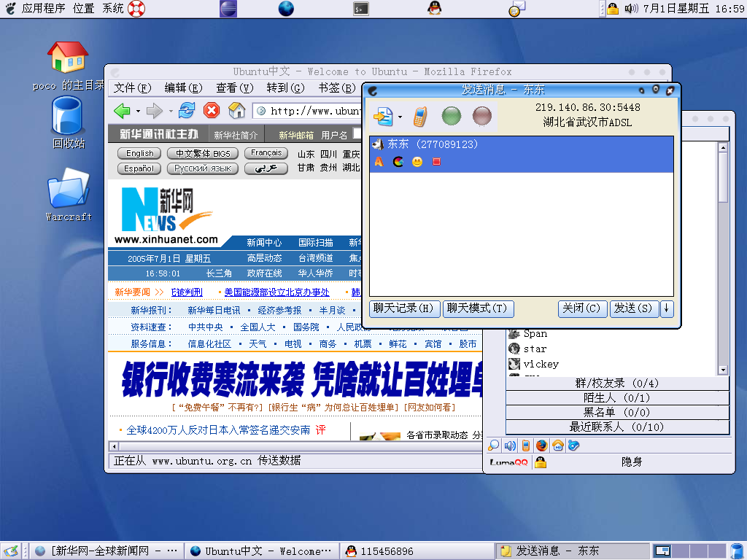Click the Français language button

(x=266, y=153)
